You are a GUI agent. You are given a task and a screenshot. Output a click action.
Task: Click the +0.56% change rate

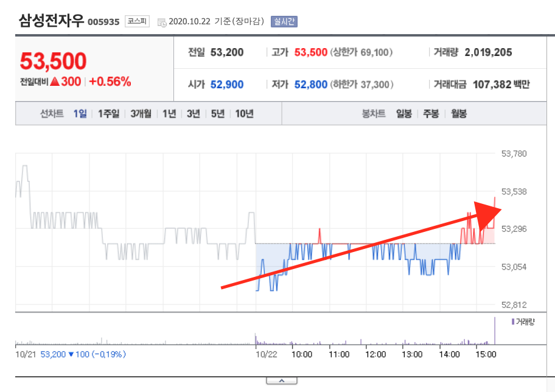point(110,82)
